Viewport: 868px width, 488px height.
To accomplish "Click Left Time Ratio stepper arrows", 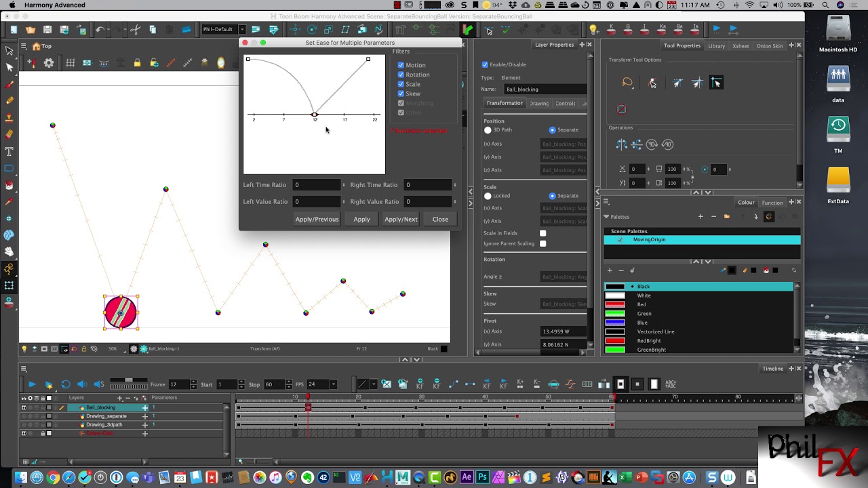I will pyautogui.click(x=343, y=185).
